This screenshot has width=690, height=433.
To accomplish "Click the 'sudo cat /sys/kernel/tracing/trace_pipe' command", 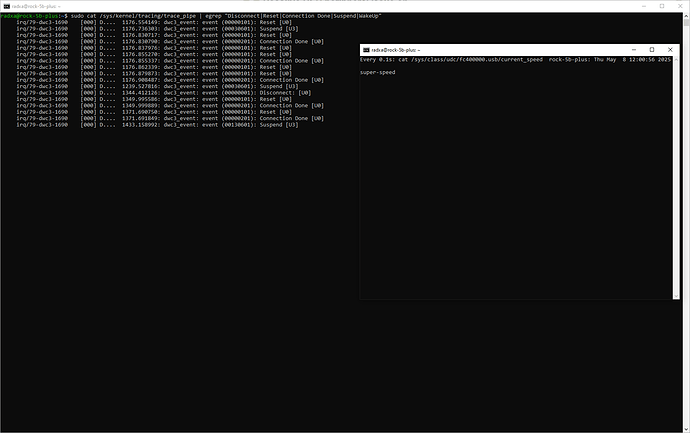I will click(x=133, y=16).
